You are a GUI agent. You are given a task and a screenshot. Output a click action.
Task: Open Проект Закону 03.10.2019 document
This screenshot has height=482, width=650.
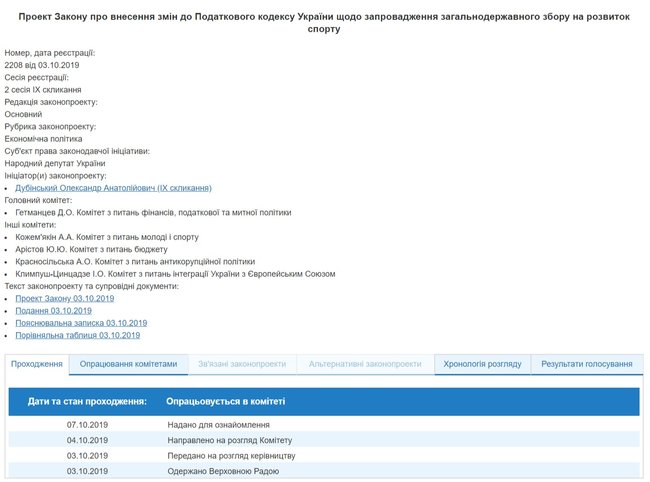click(x=65, y=298)
